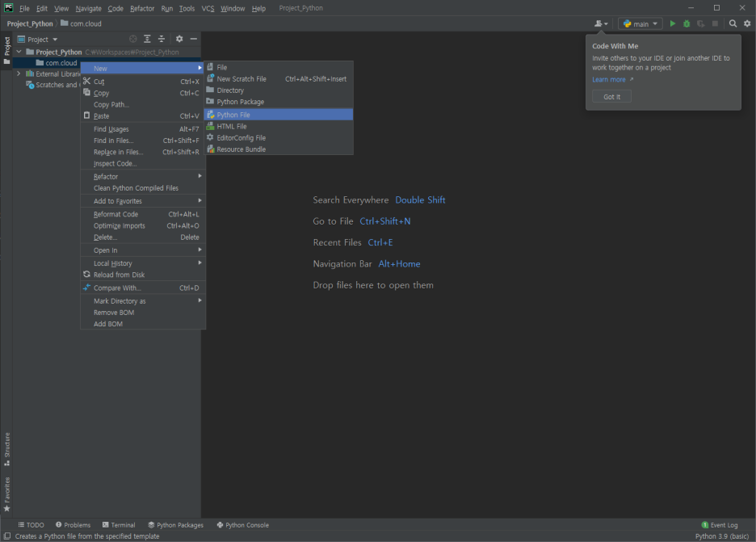Open the Event Log
756x542 pixels.
[720, 525]
